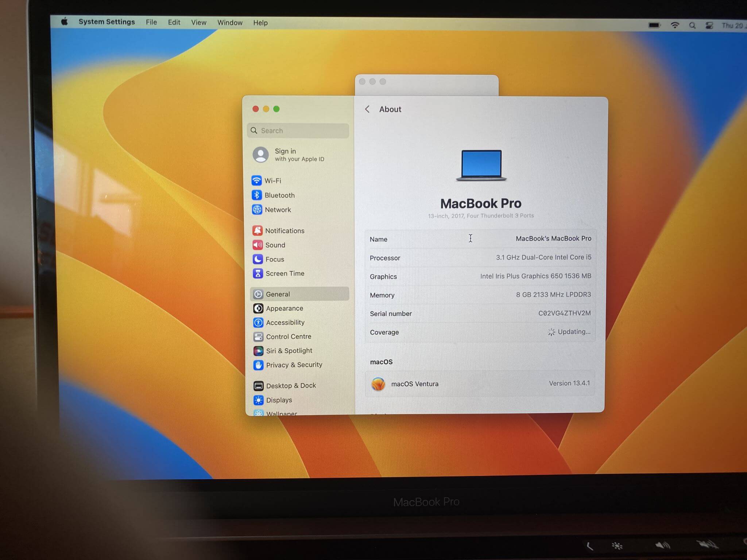Click Memory value 8 GB 2133 MHz
The height and width of the screenshot is (560, 747).
(553, 295)
